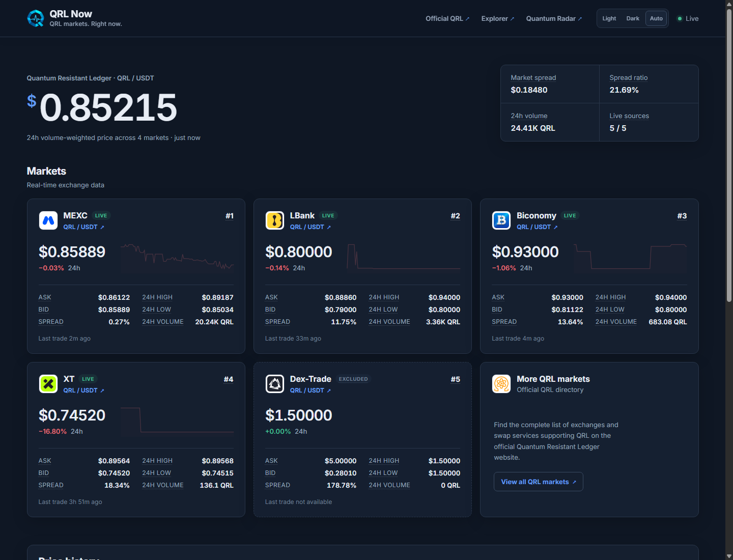Switch theme to Light

[x=609, y=18]
